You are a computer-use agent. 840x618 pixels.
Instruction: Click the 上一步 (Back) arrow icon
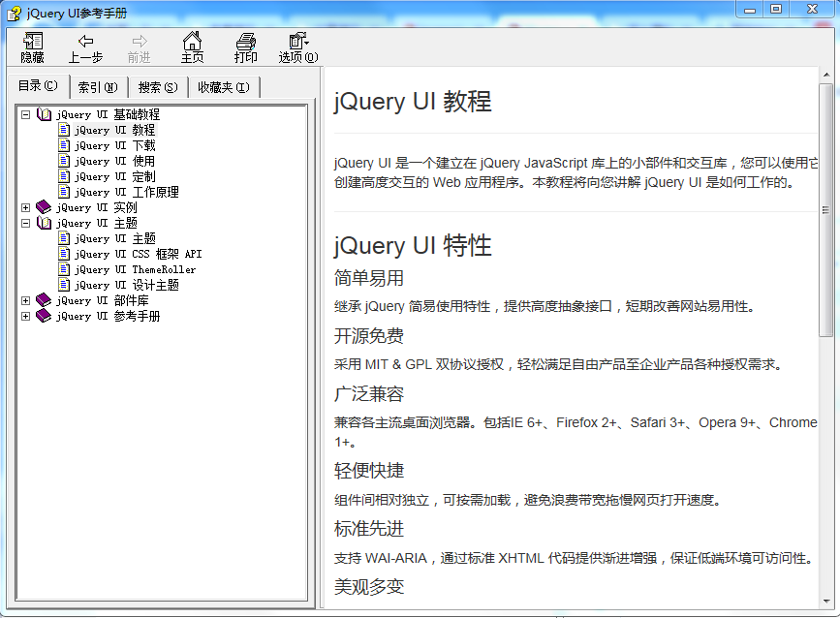tap(85, 42)
